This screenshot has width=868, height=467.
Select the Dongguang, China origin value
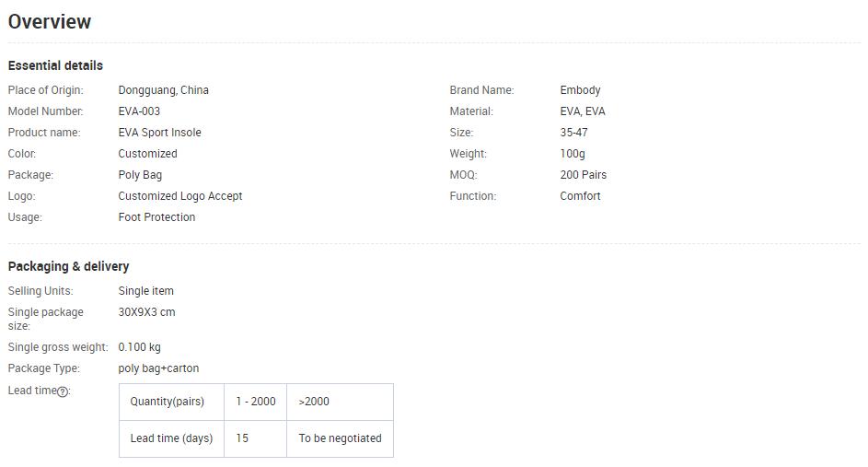(x=163, y=90)
